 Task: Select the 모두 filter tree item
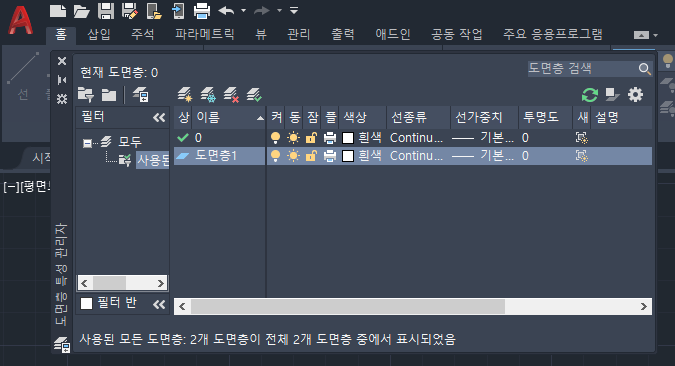130,142
